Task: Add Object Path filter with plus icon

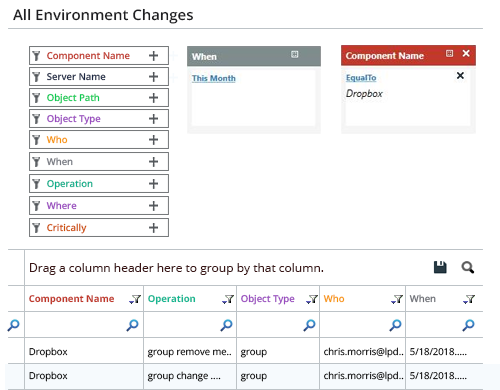Action: 153,98
